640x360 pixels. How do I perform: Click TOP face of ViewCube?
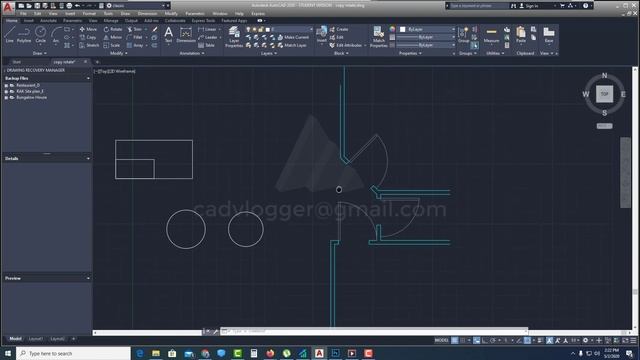(x=604, y=94)
